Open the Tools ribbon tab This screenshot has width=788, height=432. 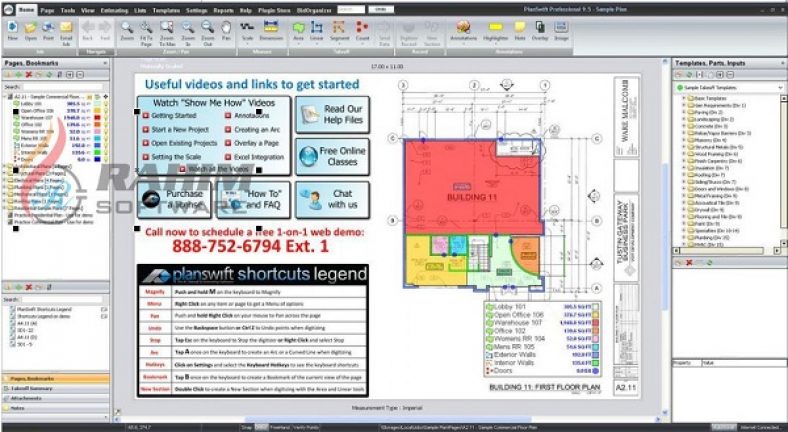68,10
